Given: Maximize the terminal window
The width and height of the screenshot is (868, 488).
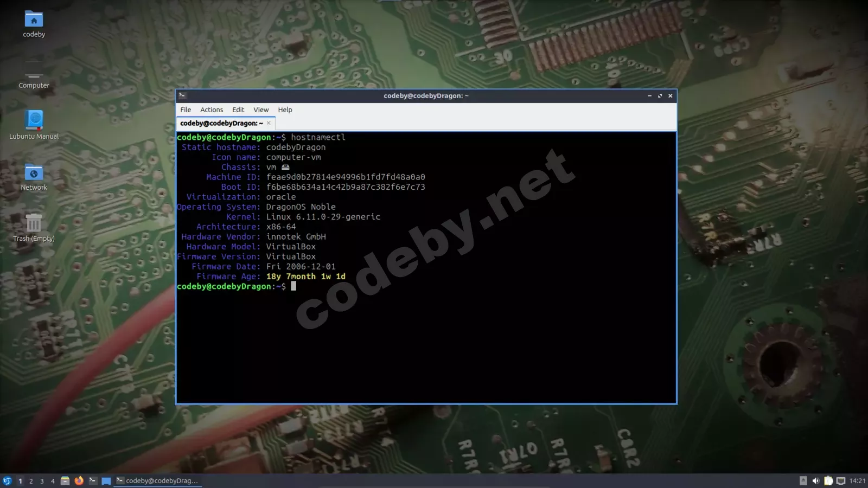Looking at the screenshot, I should click(660, 96).
